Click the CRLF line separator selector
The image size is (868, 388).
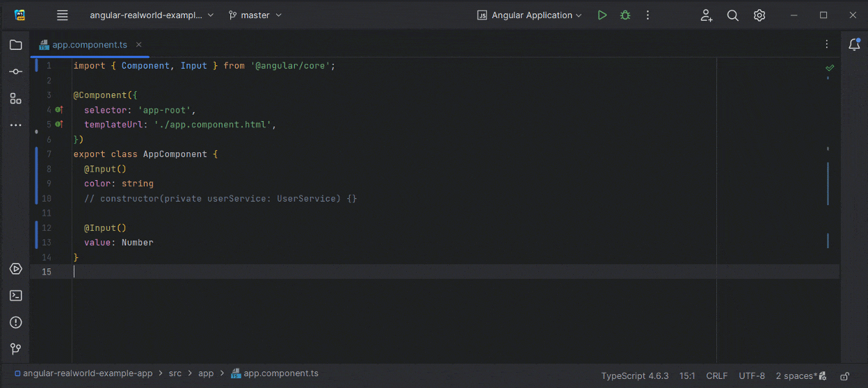pyautogui.click(x=716, y=376)
